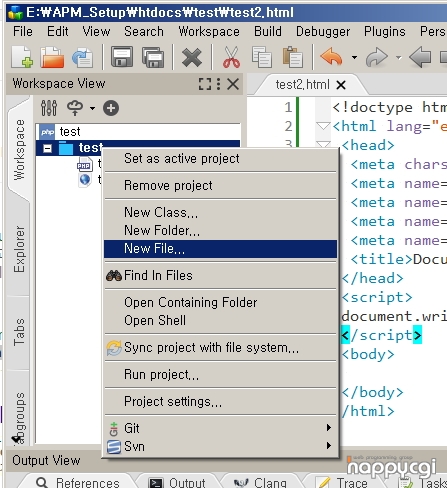Switch to the Tabs side tab
The image size is (447, 488).
coord(19,332)
